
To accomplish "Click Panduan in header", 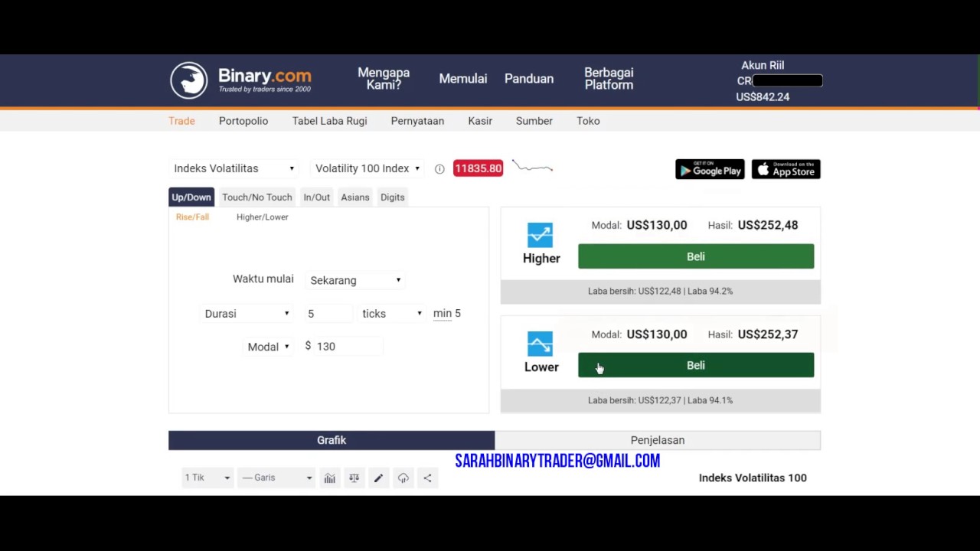I will coord(529,79).
